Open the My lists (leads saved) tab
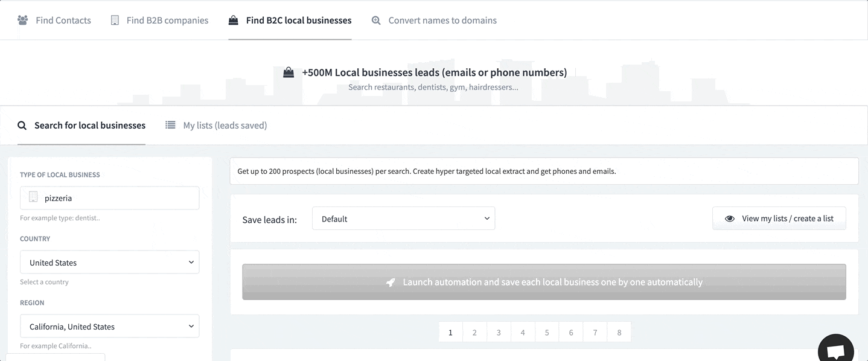Viewport: 868px width, 361px height. click(225, 126)
